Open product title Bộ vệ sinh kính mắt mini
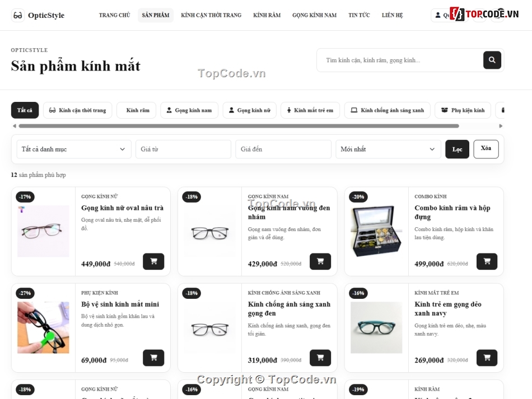Image resolution: width=532 pixels, height=399 pixels. coord(120,304)
